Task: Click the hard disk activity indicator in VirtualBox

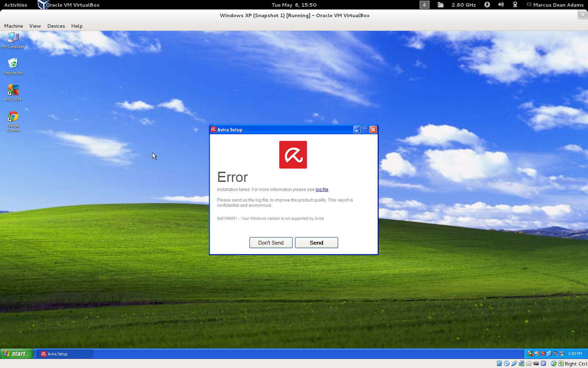Action: 499,363
